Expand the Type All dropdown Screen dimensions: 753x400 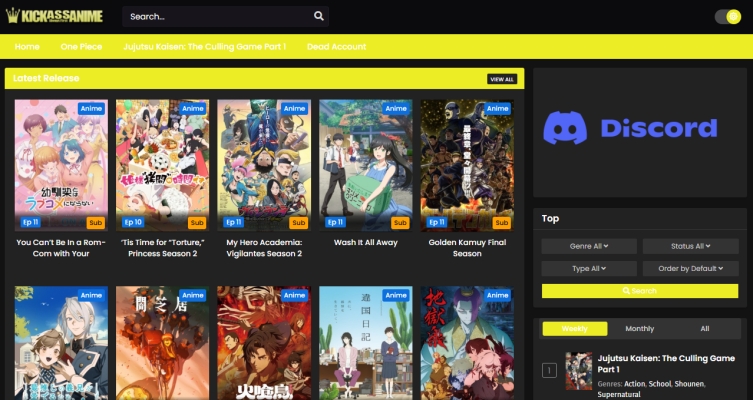589,268
